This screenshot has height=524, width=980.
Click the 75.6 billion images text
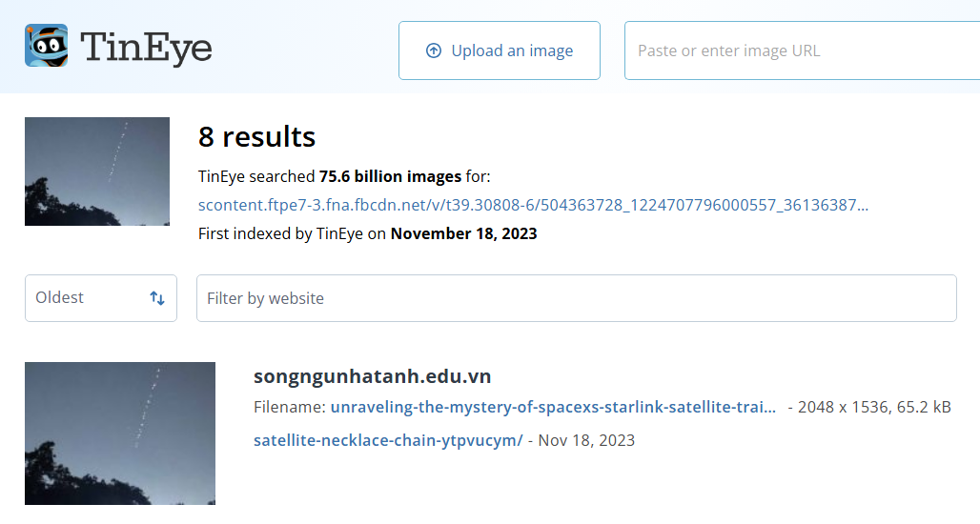pyautogui.click(x=390, y=177)
